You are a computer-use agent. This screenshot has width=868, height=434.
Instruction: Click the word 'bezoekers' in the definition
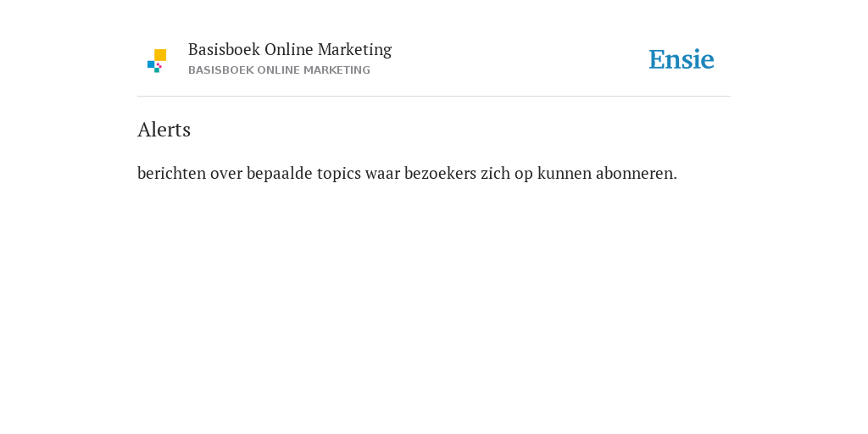440,173
